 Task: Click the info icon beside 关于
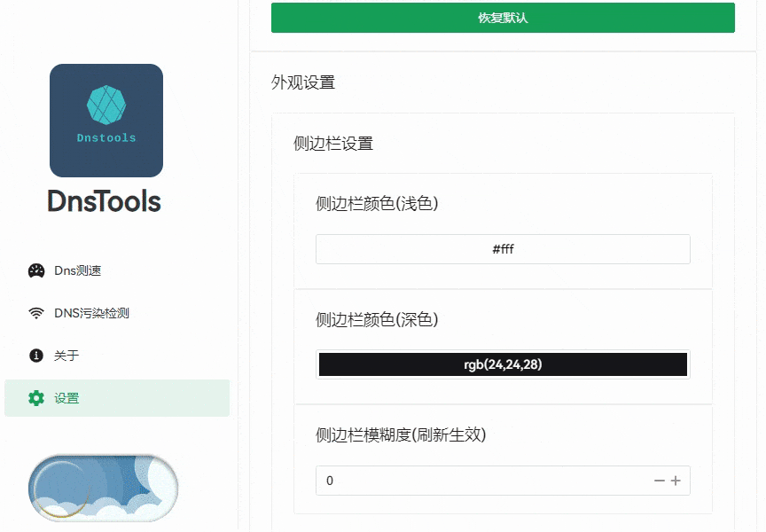click(35, 356)
